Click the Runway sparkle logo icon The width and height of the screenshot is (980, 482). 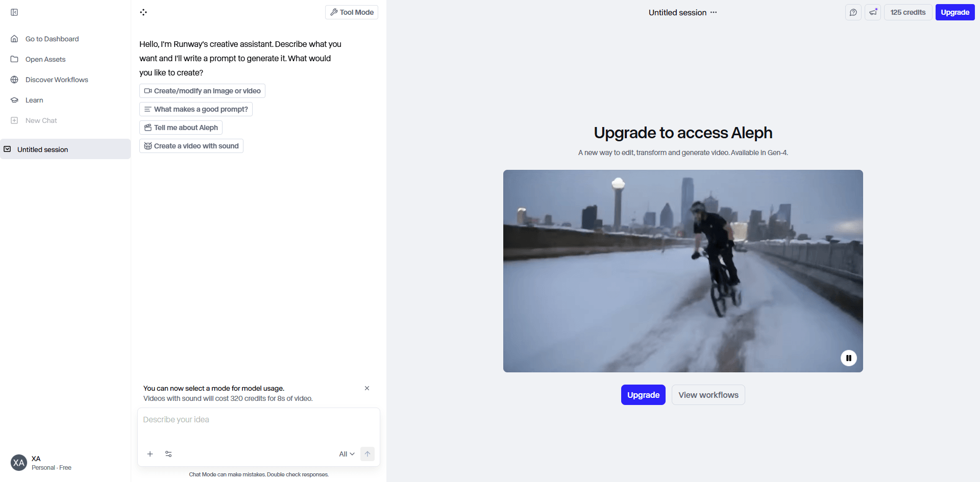[143, 12]
